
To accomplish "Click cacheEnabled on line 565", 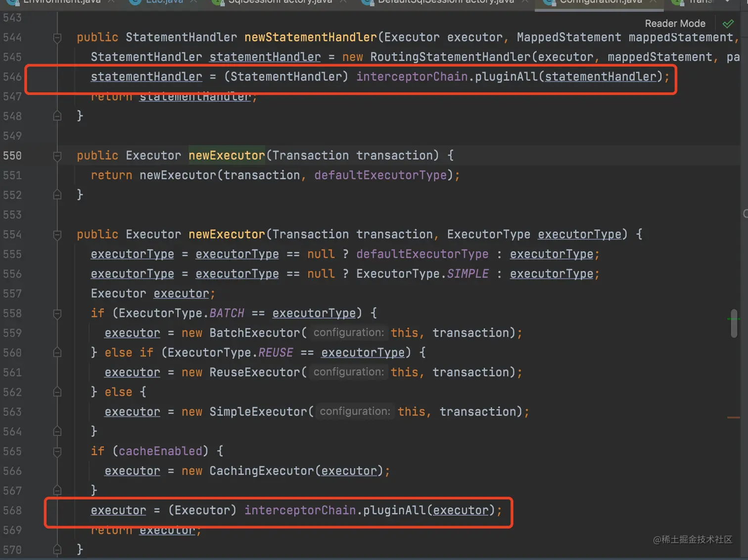I will point(160,451).
